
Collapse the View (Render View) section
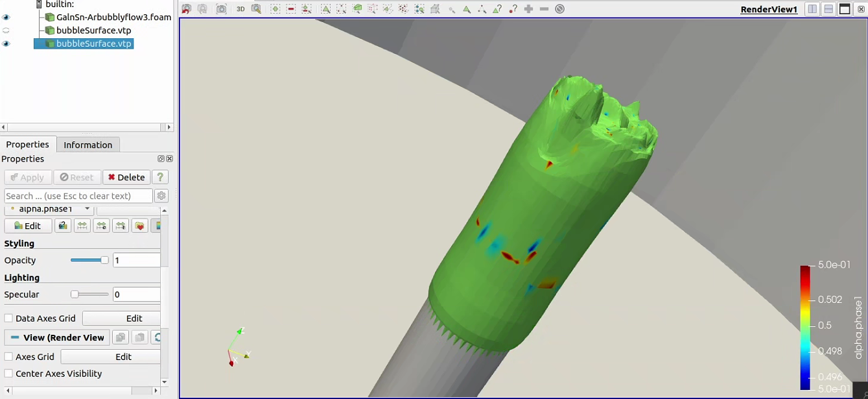15,337
